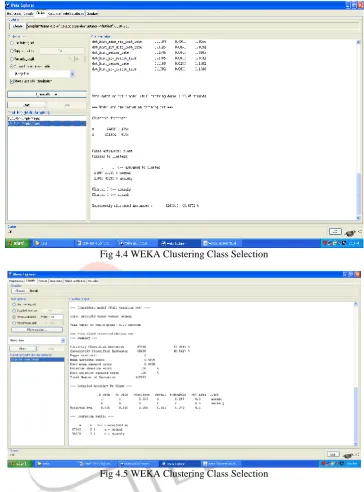This screenshot has height=492, width=364.
Task: Click scroll-down arrow of Fig 4.5 output pane
Action: (356, 444)
